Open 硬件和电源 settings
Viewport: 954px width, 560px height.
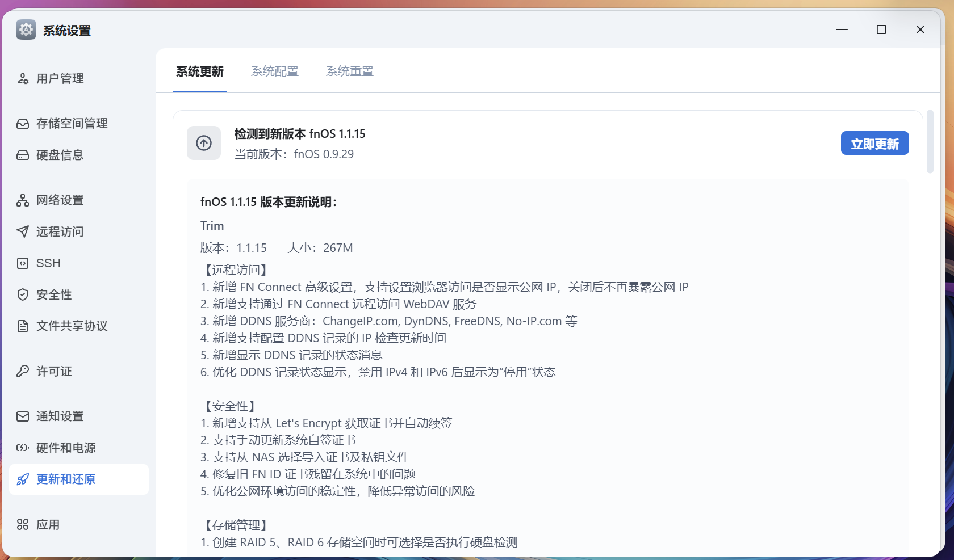[x=66, y=448]
